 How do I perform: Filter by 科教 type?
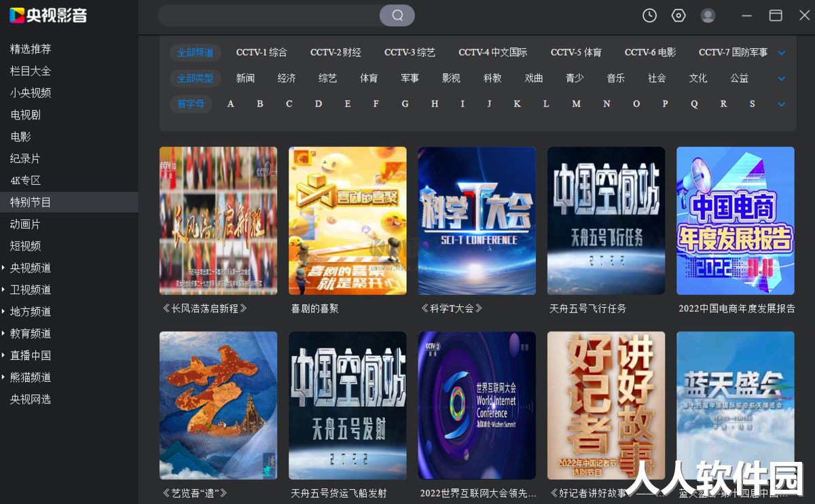point(492,78)
